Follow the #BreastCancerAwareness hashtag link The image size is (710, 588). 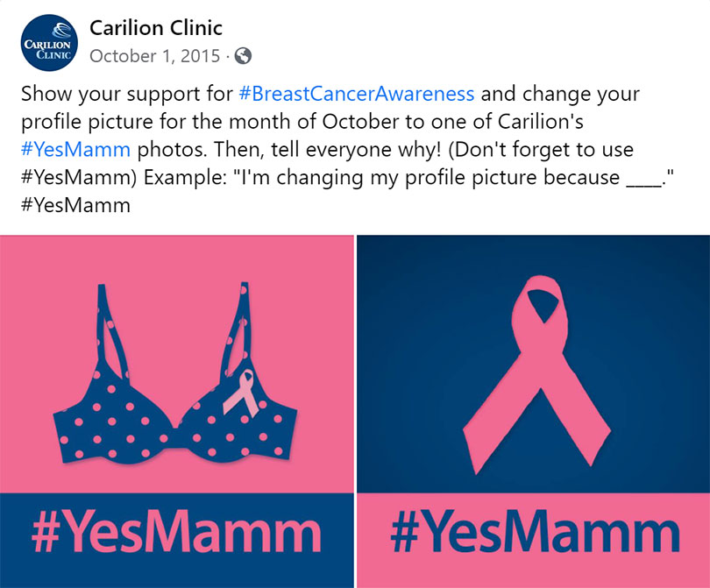click(x=356, y=94)
